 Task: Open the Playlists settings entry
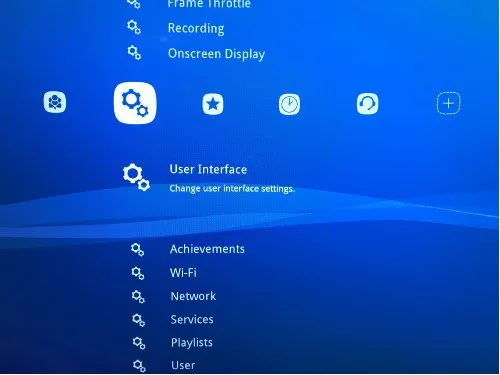(x=192, y=343)
